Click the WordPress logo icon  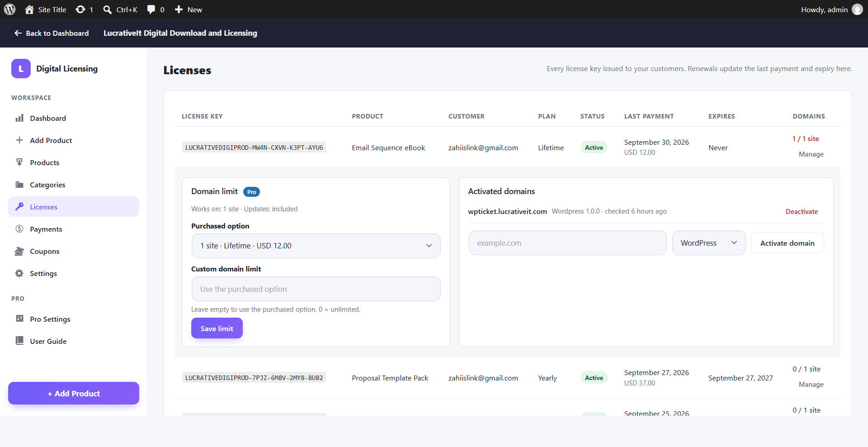pos(9,10)
